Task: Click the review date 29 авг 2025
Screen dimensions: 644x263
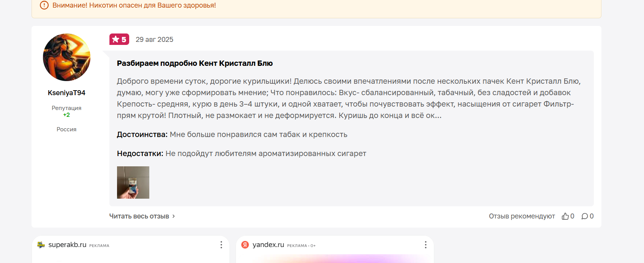Action: (x=154, y=40)
